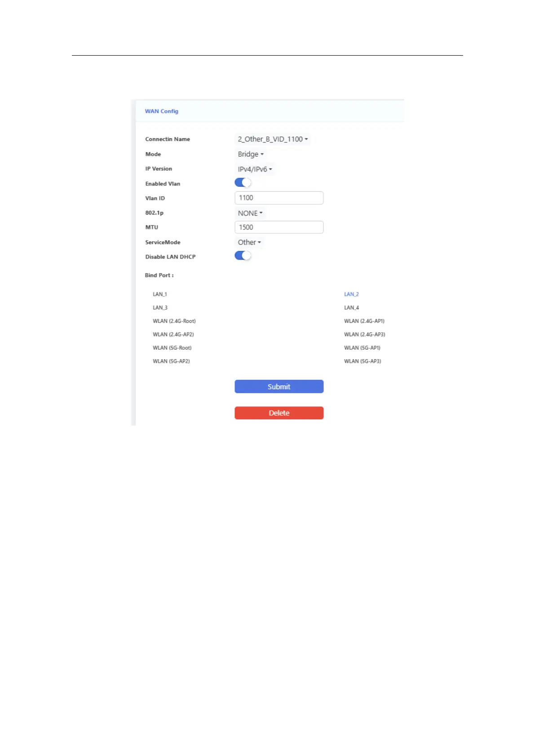Deselect the highlighted LAN_2 bind port

pos(351,294)
